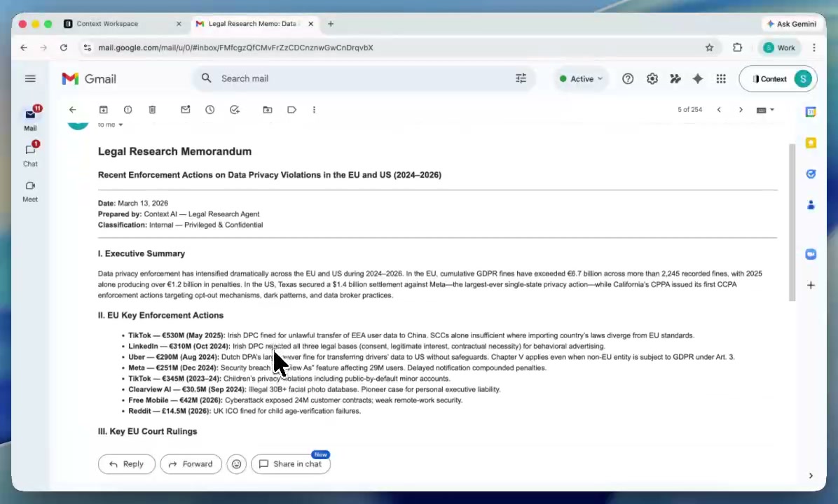Click into the Search mail field
This screenshot has width=838, height=504.
(364, 78)
